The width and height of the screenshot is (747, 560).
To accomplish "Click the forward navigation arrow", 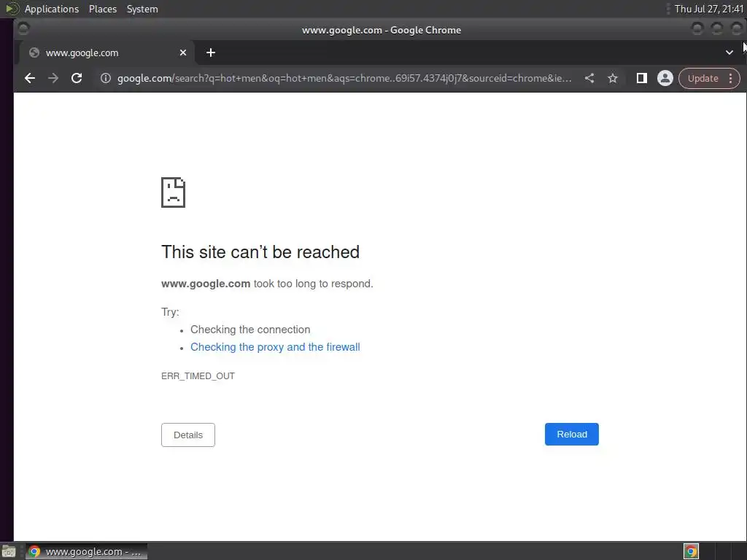I will point(53,78).
